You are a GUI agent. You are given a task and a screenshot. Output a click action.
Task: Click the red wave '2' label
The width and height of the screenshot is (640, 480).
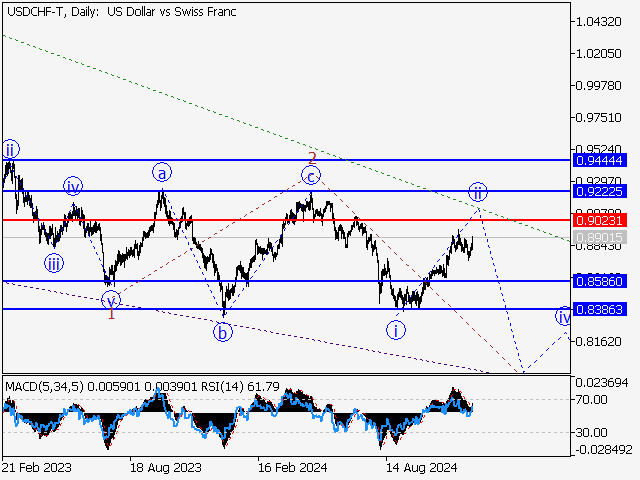pyautogui.click(x=312, y=158)
